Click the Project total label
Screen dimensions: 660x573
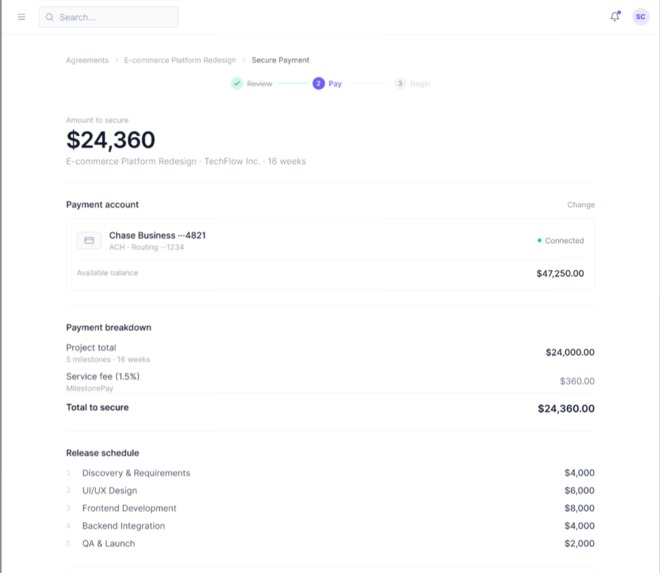pos(91,347)
